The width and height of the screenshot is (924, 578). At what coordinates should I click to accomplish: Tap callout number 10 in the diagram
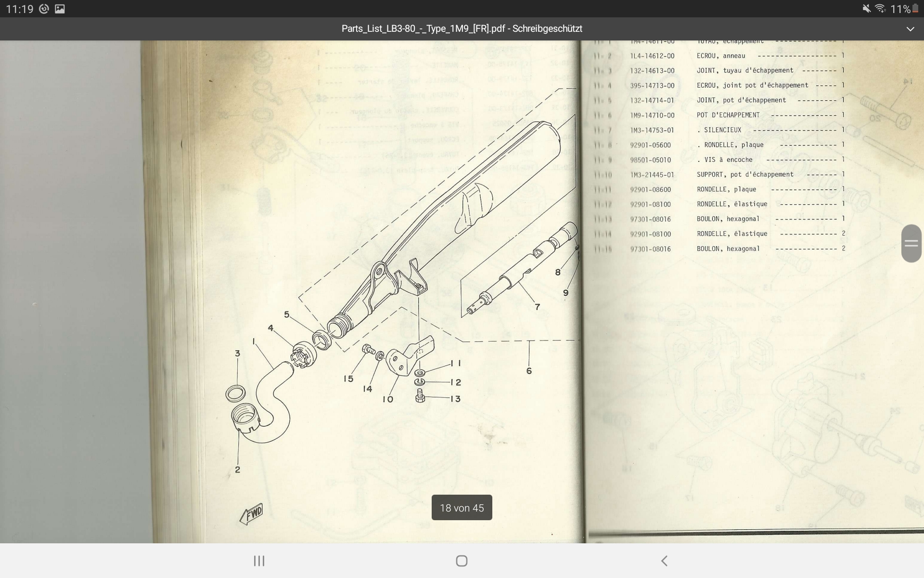tap(388, 399)
